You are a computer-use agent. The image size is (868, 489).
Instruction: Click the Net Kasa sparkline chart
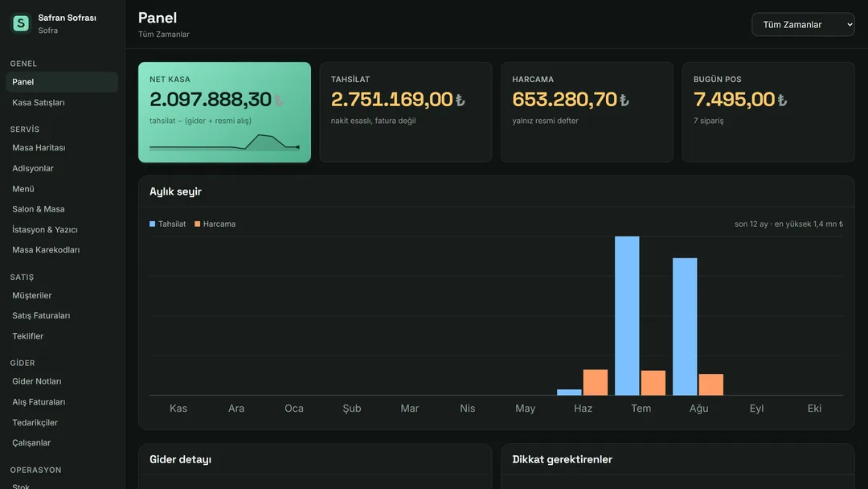point(224,142)
